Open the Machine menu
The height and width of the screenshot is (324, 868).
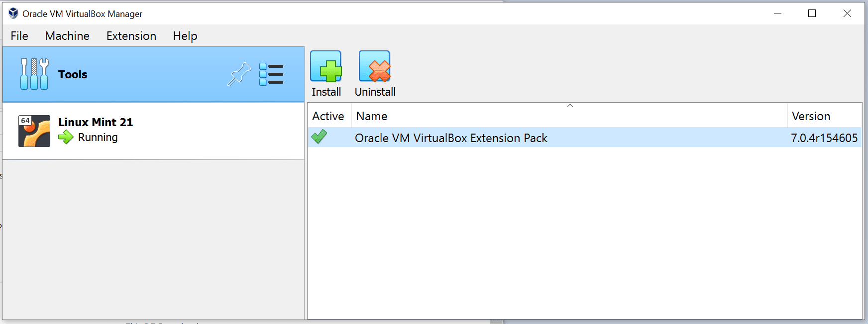(67, 36)
